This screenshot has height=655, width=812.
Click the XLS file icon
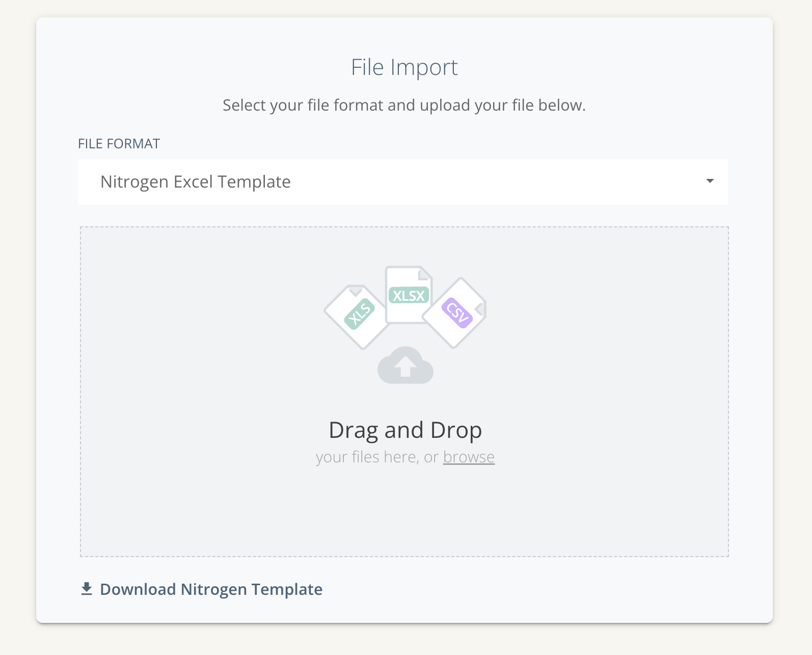pos(357,326)
